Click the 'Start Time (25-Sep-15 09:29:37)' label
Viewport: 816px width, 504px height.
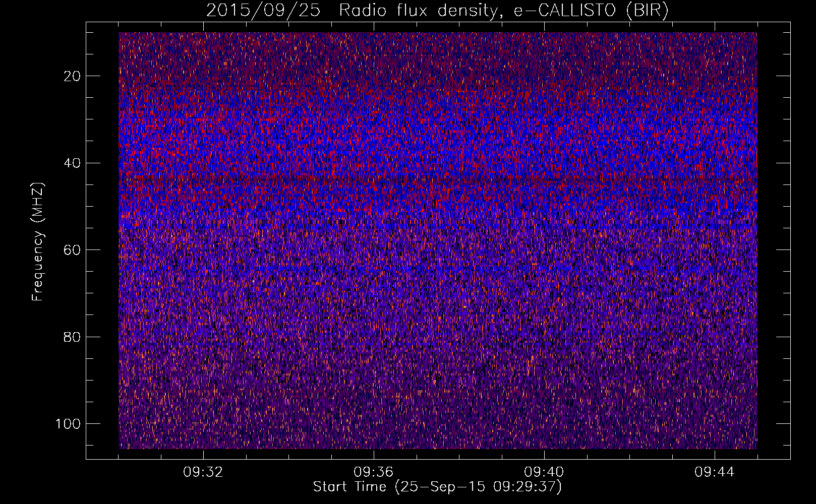437,487
